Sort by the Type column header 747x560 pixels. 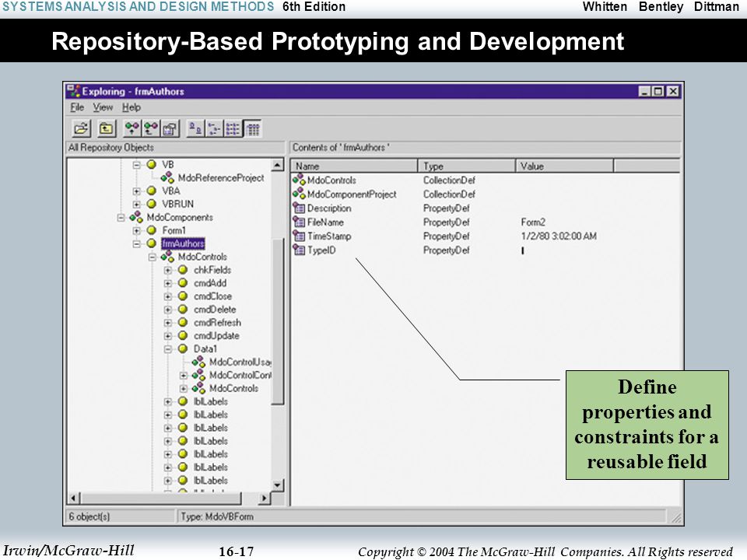tap(467, 166)
